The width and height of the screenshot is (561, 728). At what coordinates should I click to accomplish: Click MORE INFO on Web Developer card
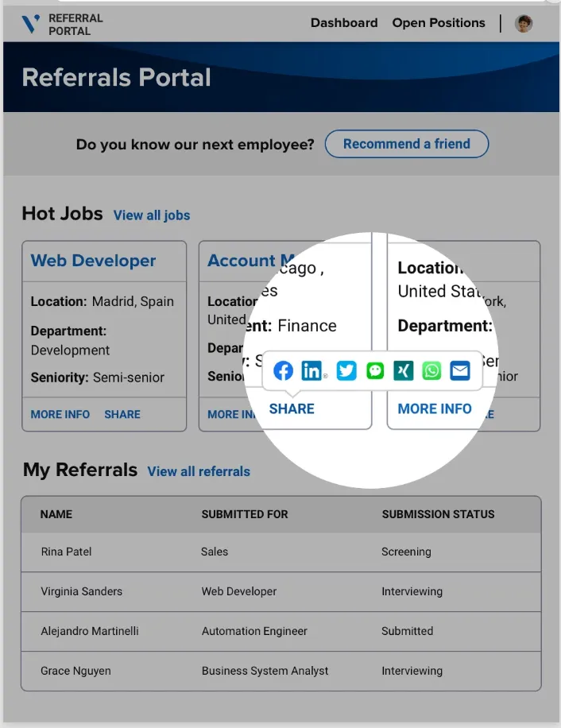pos(60,414)
